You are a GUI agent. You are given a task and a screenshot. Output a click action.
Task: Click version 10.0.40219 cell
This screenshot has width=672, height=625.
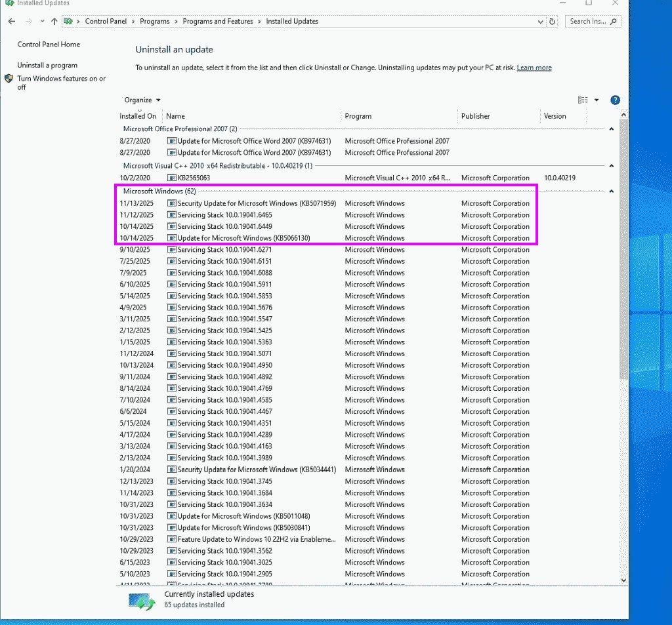560,178
